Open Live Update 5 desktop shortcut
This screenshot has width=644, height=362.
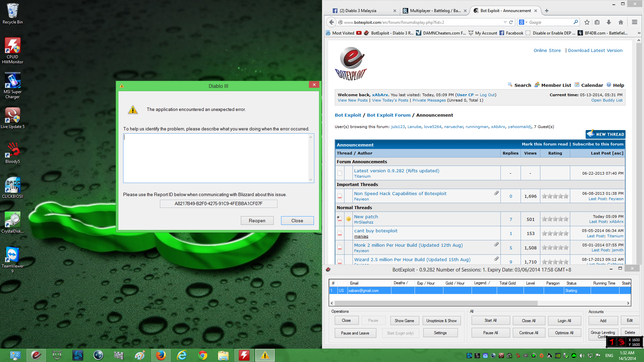12,118
